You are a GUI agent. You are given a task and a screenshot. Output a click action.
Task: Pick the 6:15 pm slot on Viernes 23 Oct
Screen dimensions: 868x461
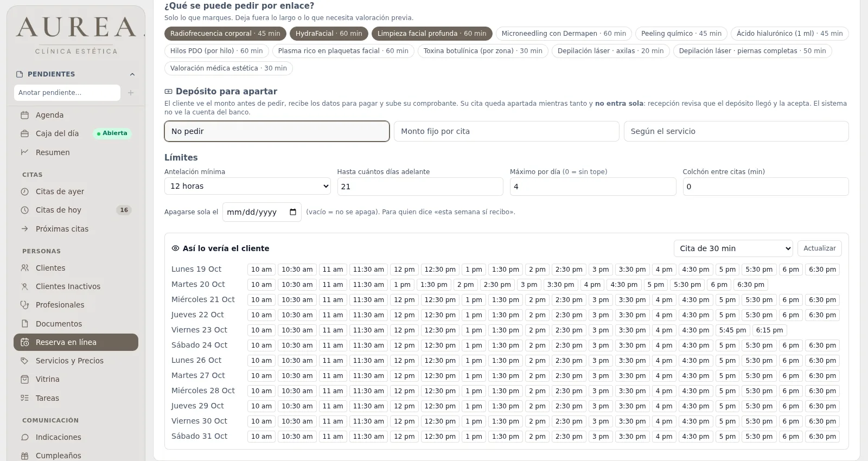point(769,330)
